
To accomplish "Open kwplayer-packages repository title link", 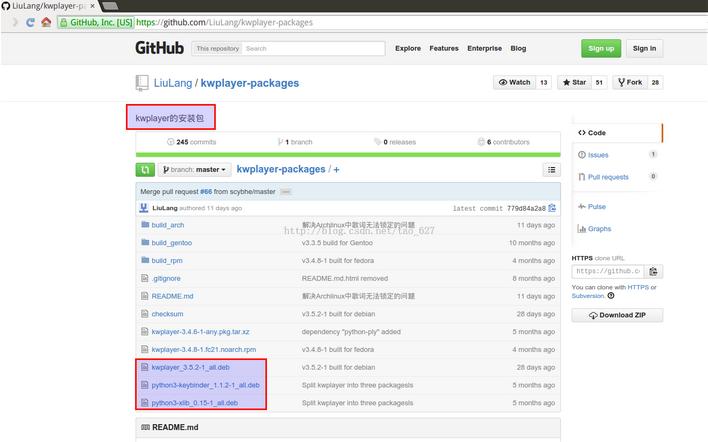I will click(x=250, y=83).
